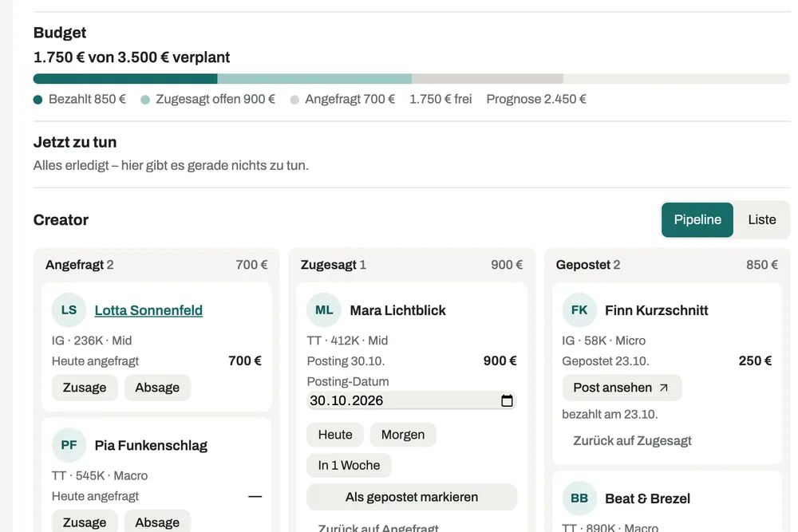The width and height of the screenshot is (798, 532).
Task: Click Finn Kurzschnitt's name
Action: click(x=656, y=310)
